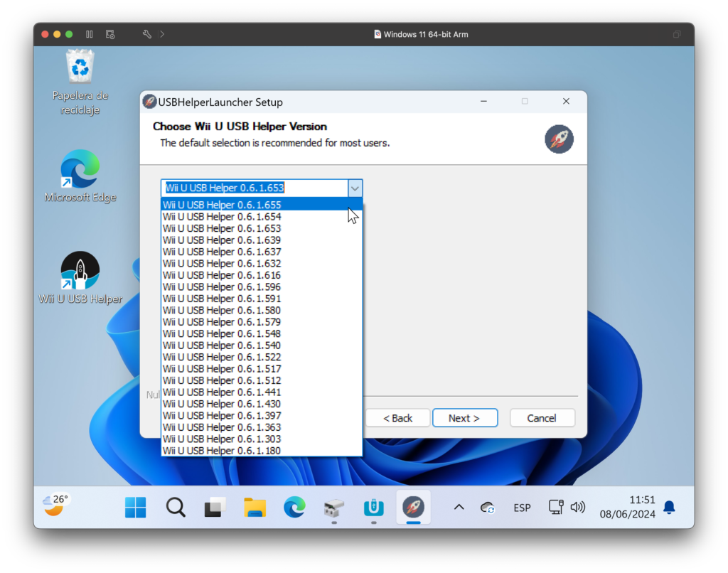Viewport: 728px width, 573px height.
Task: Click the forward arrow in the VM title bar
Action: coord(162,34)
